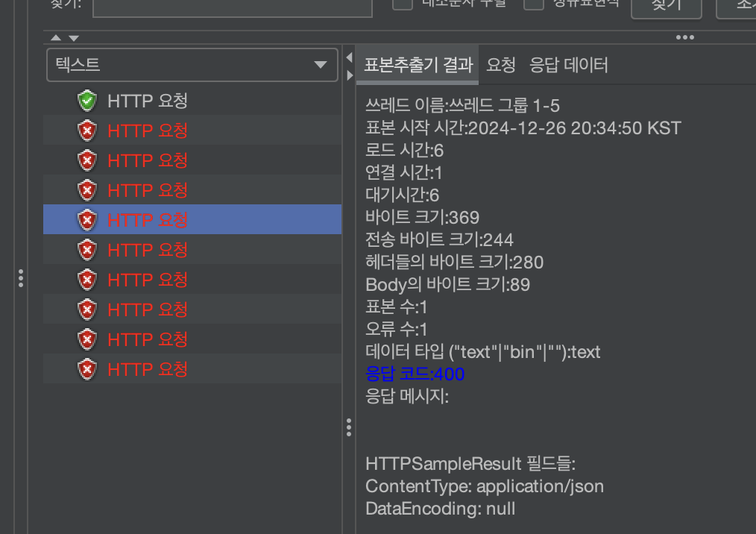Click the 대기시간:6 line

coord(402,195)
